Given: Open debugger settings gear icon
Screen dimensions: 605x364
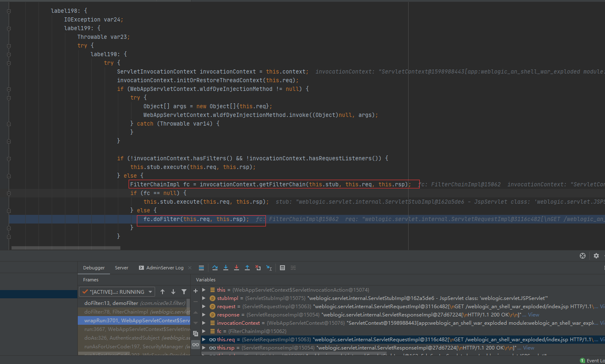Looking at the screenshot, I should click(x=596, y=256).
